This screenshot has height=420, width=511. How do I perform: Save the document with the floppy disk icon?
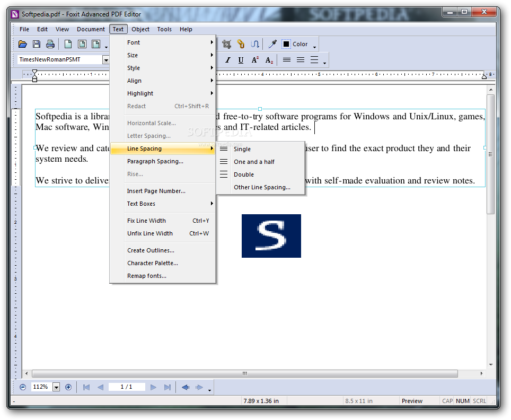coord(37,44)
